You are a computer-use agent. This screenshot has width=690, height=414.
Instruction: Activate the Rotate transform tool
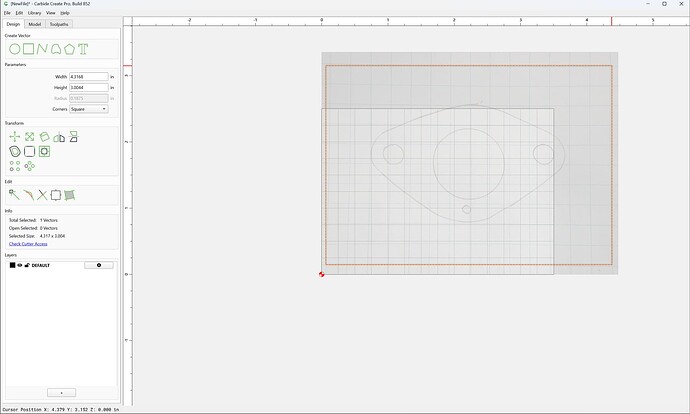pos(44,137)
